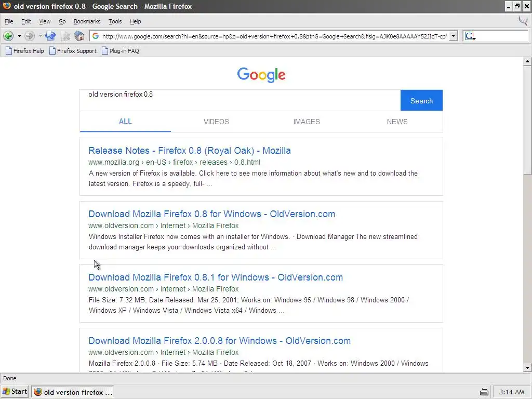Switch to the NEWS tab

397,122
